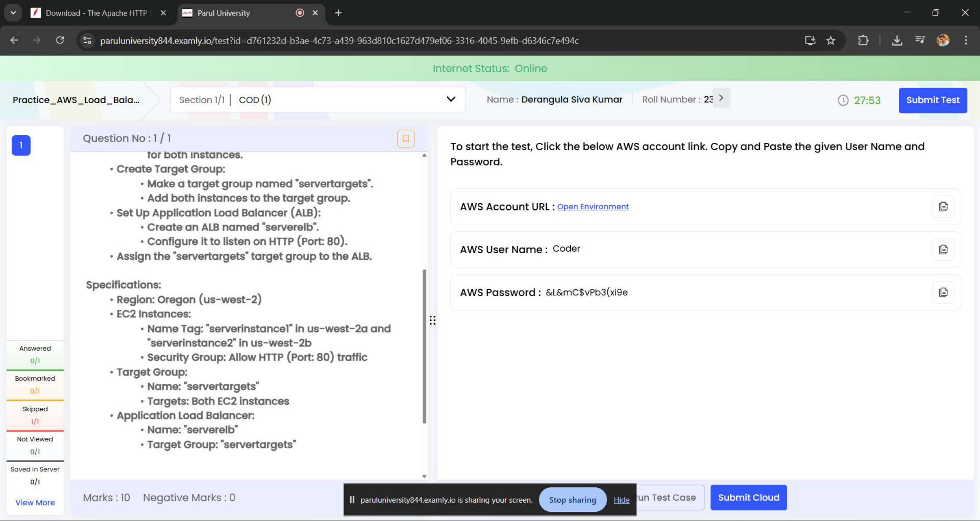
Task: Click the Skipped 1/1 status entry
Action: point(35,415)
